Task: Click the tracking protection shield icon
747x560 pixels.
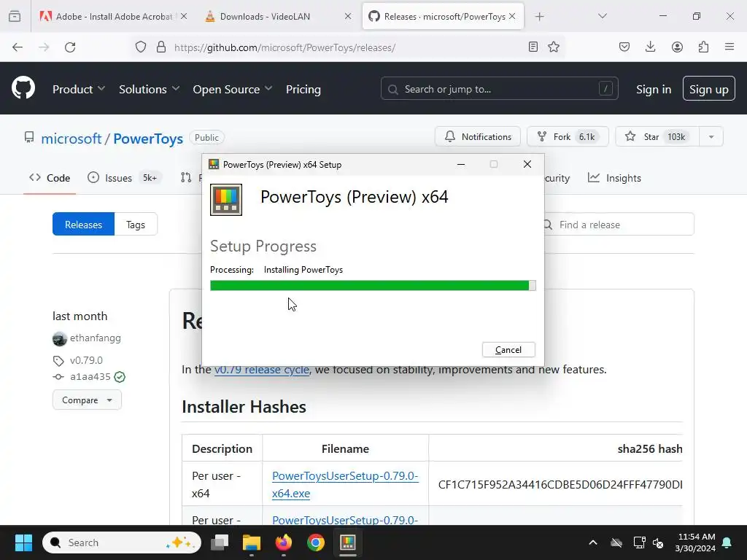Action: (x=141, y=47)
